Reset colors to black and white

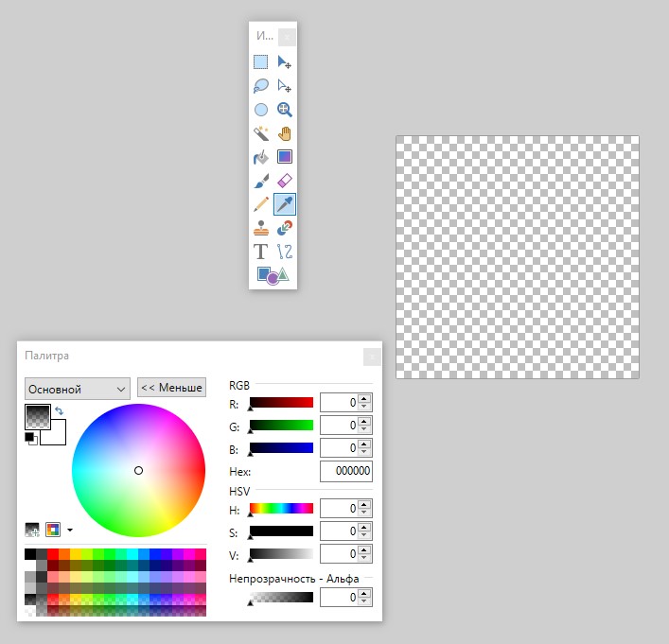pyautogui.click(x=30, y=439)
